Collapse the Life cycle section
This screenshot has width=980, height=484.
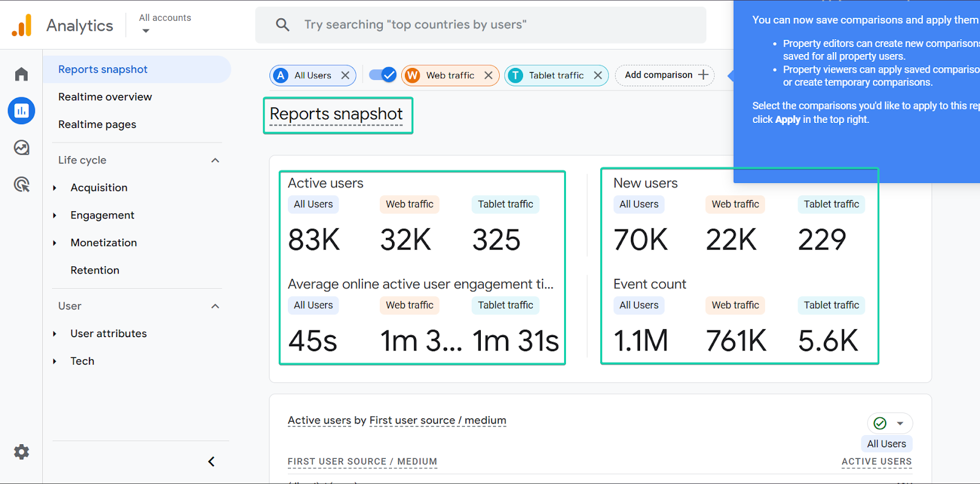point(215,160)
